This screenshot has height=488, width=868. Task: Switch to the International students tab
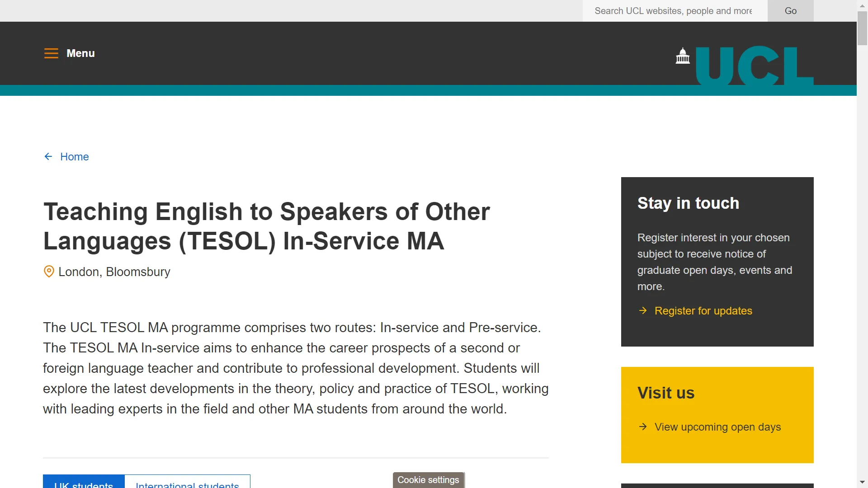pyautogui.click(x=187, y=483)
